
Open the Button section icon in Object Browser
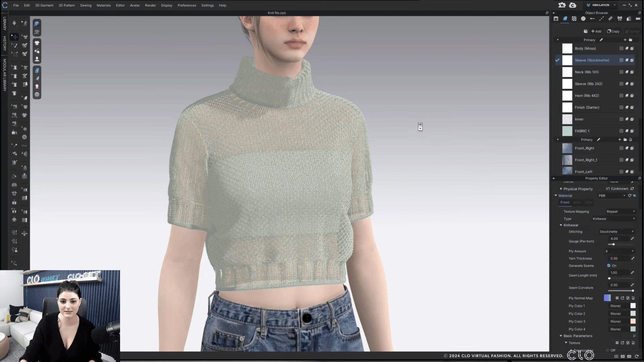[583, 18]
